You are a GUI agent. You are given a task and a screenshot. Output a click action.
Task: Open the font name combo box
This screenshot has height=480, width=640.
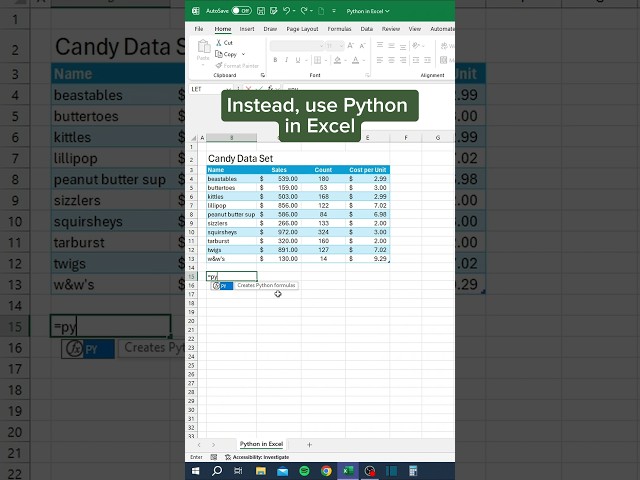click(x=297, y=46)
